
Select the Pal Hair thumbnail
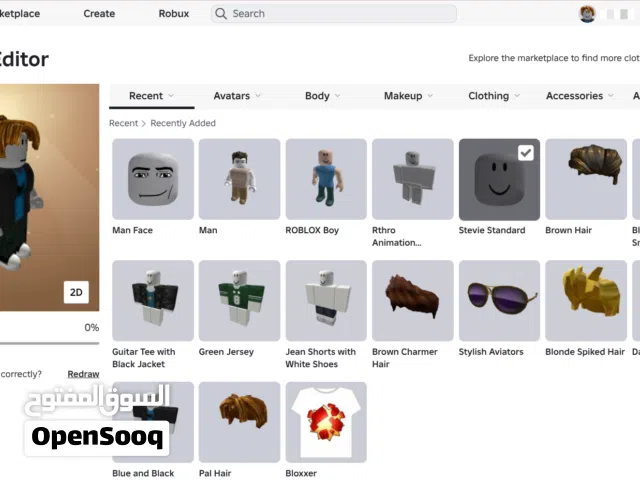click(x=240, y=422)
